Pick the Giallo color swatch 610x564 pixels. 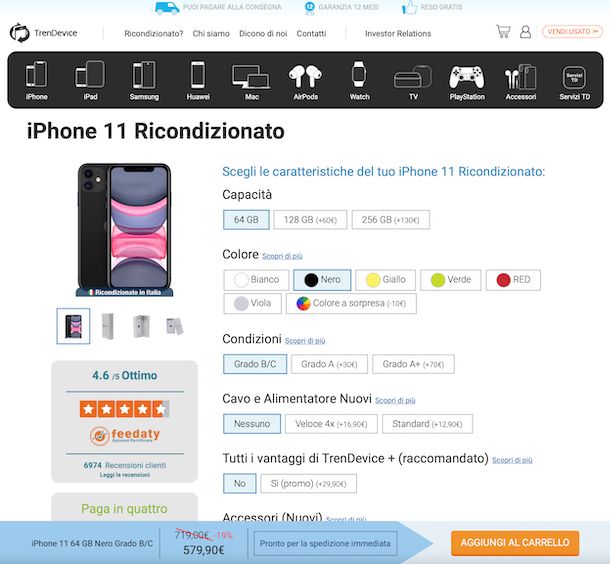point(386,280)
